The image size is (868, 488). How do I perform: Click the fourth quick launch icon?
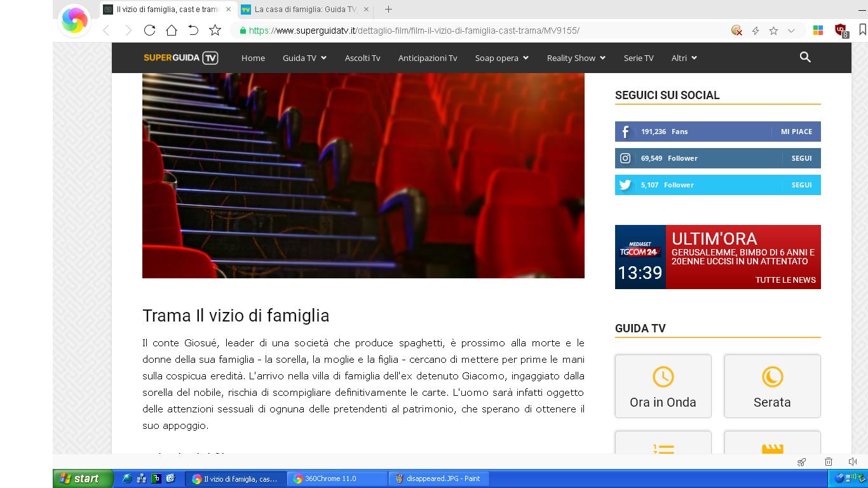[x=170, y=478]
